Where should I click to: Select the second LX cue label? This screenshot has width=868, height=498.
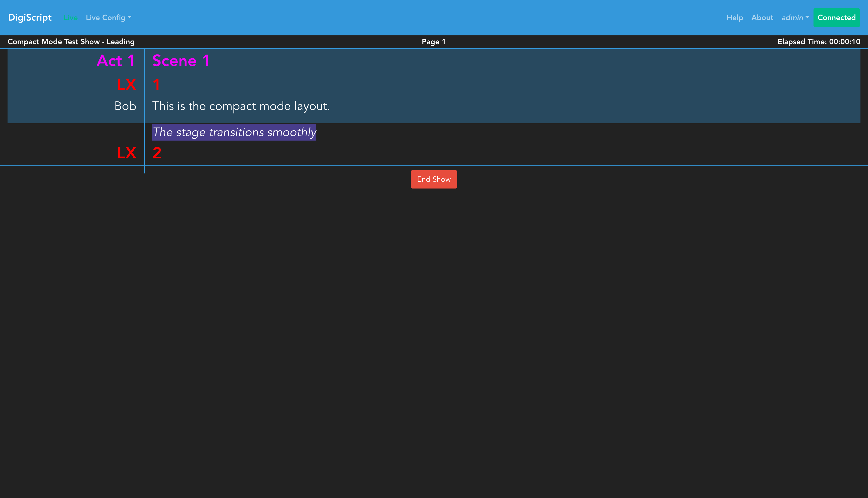(127, 153)
